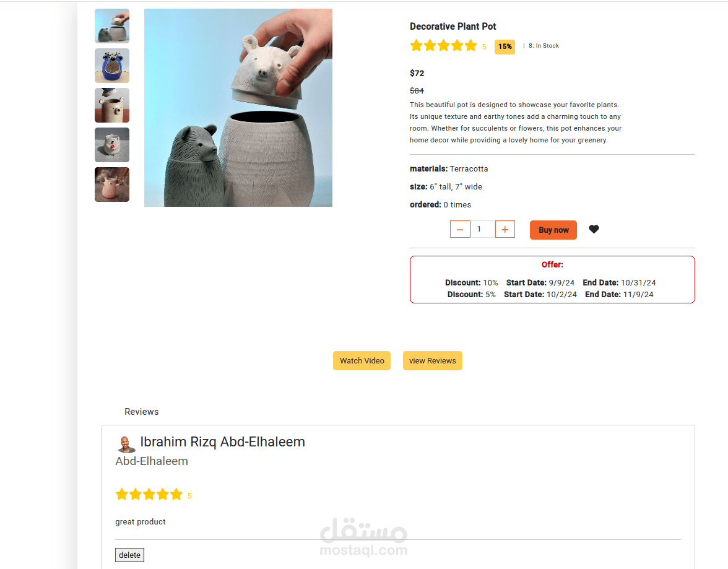Click the main bear pot product image

click(238, 107)
